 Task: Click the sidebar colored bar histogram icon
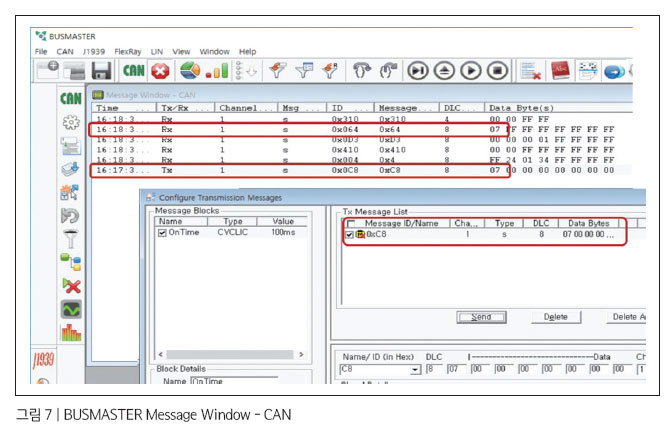coord(71,333)
